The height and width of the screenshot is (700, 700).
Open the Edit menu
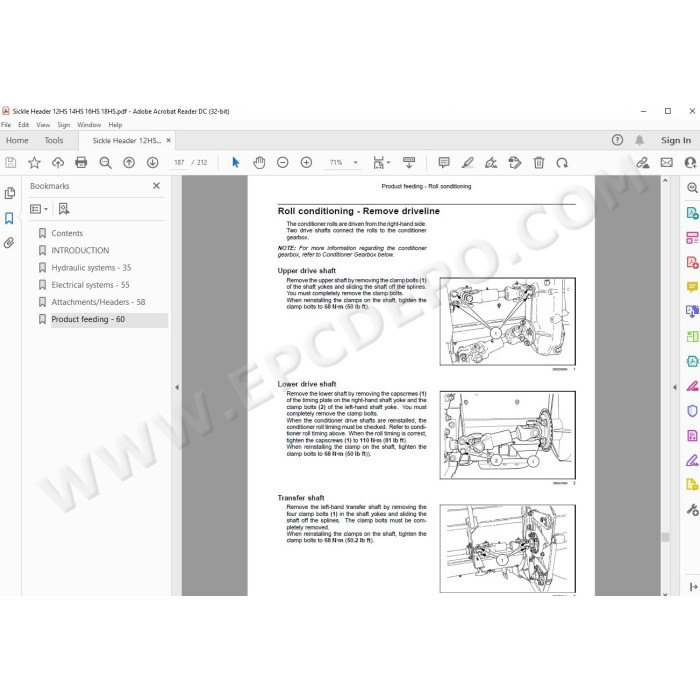[x=23, y=125]
